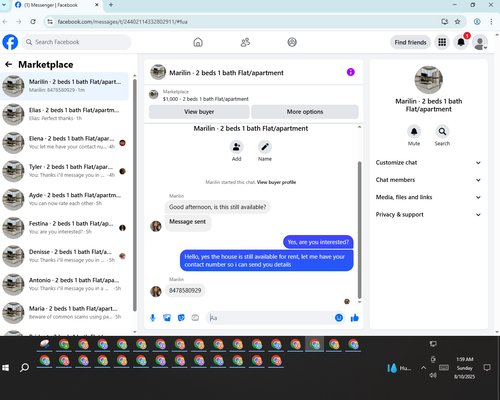Click the 8478580929 message bubble
Screen dimensions: 500x400
tap(185, 291)
